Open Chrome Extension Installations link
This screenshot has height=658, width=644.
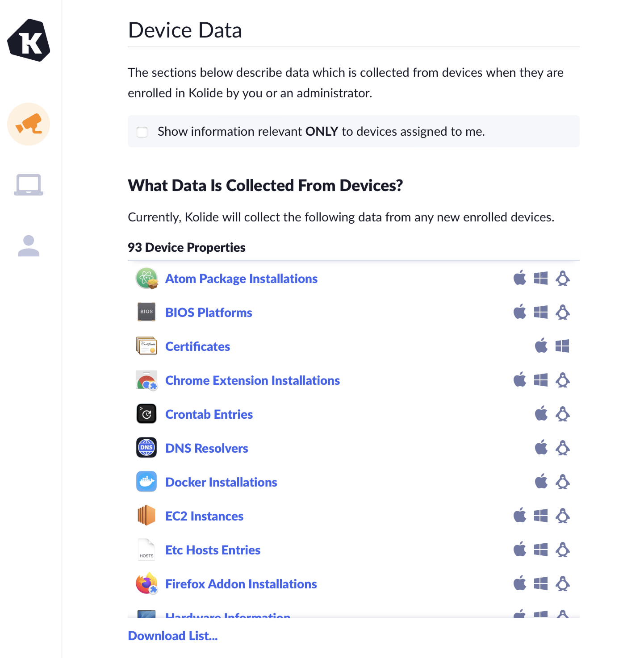[x=252, y=381]
